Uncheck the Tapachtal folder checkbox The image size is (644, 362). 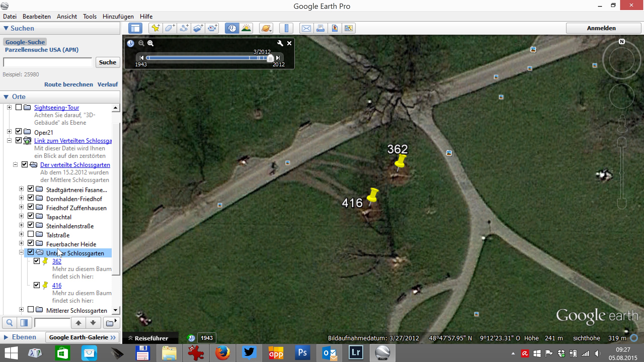pyautogui.click(x=31, y=216)
